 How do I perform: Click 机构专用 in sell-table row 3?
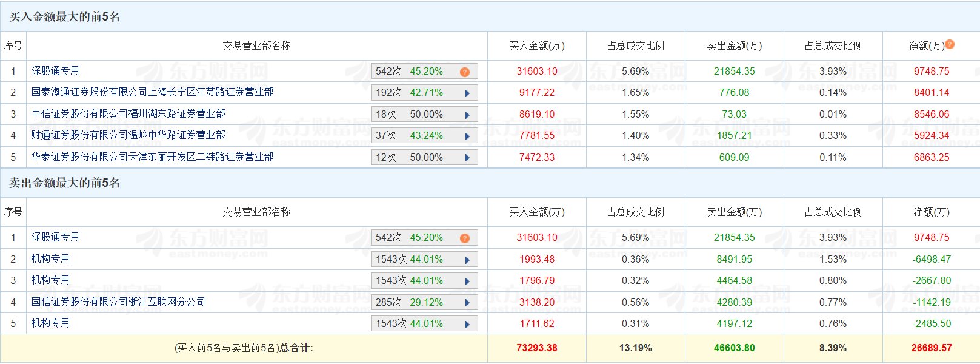50,280
